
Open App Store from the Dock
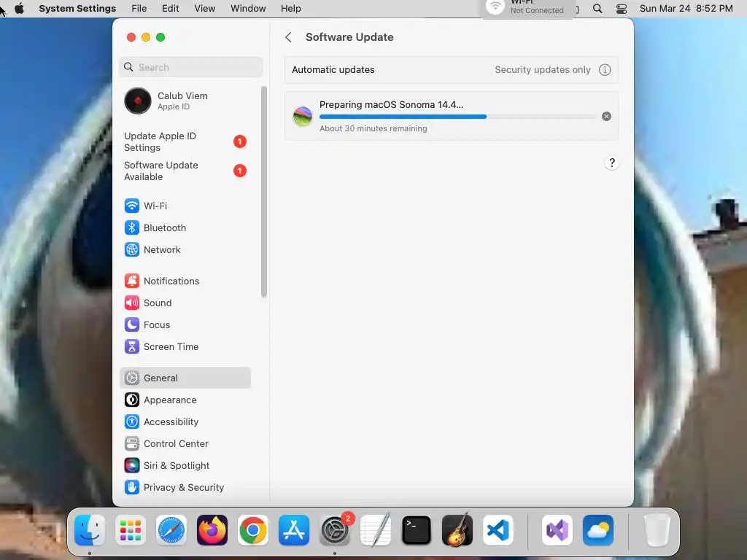(x=294, y=530)
